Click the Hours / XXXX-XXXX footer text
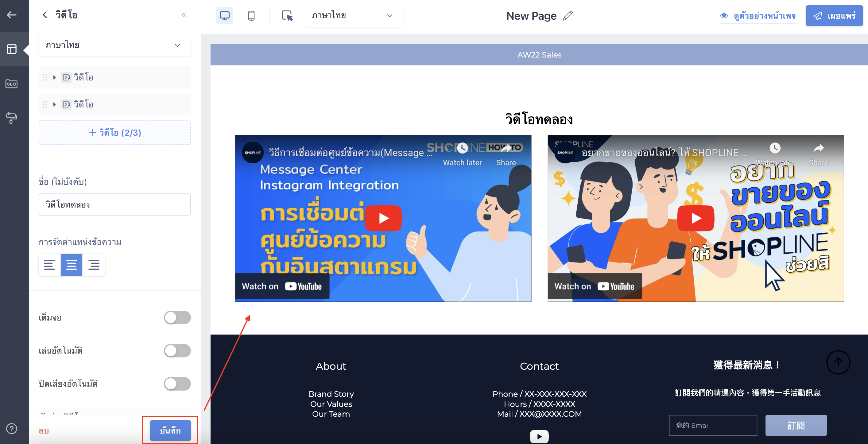Viewport: 868px width, 444px height. [x=539, y=404]
